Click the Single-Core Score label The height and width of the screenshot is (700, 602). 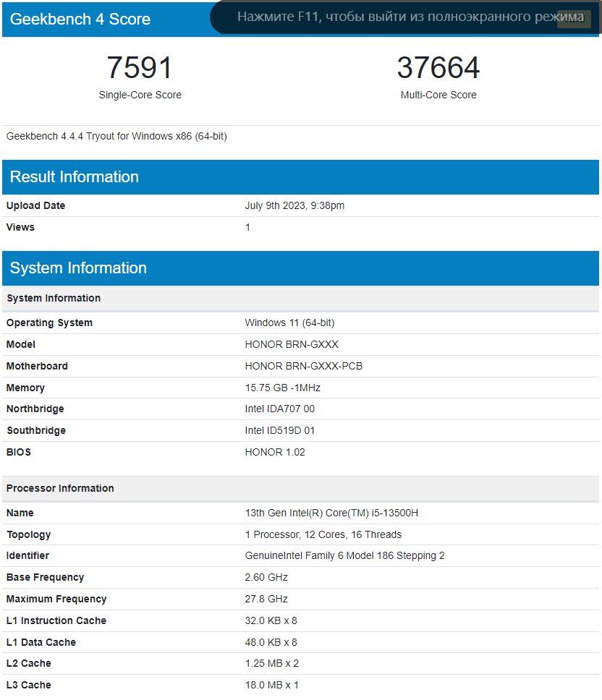tap(140, 95)
